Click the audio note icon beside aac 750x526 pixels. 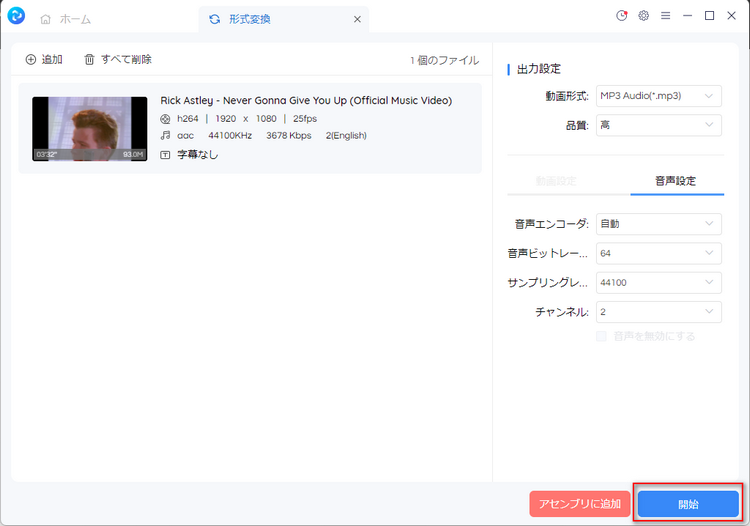165,136
